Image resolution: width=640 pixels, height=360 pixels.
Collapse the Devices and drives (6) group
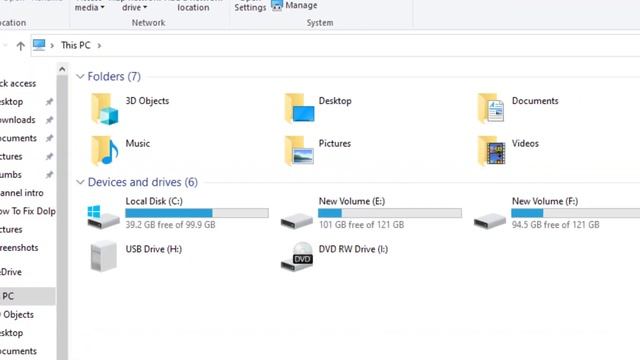80,182
